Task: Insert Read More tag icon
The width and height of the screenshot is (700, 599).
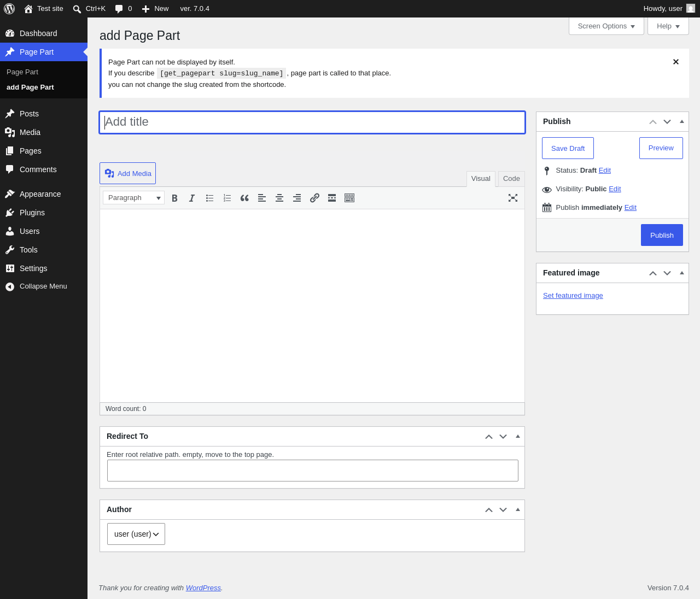Action: click(332, 198)
